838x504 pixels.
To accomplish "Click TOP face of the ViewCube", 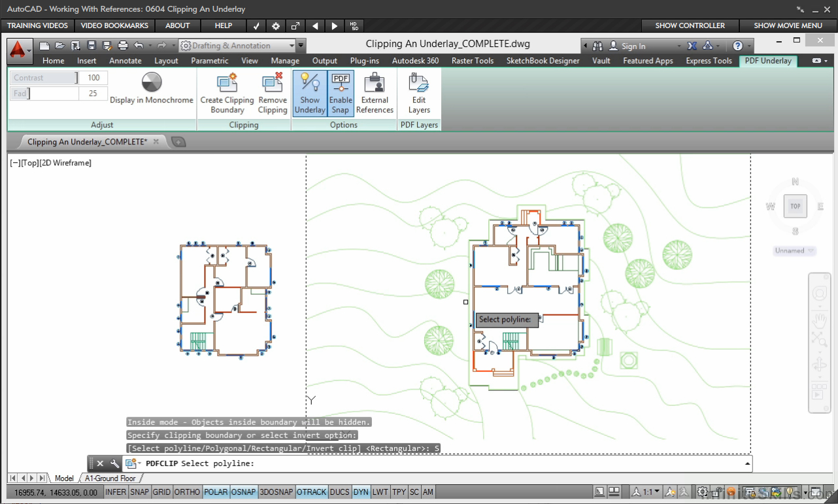I will (796, 206).
